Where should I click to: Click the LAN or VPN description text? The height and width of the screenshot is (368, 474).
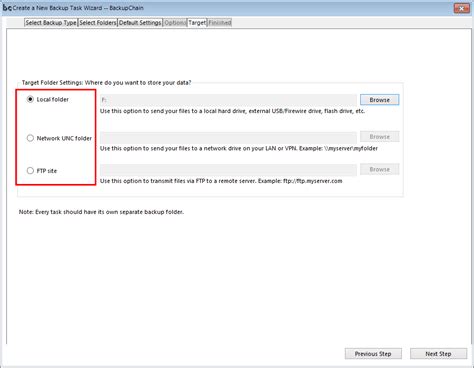pos(239,148)
